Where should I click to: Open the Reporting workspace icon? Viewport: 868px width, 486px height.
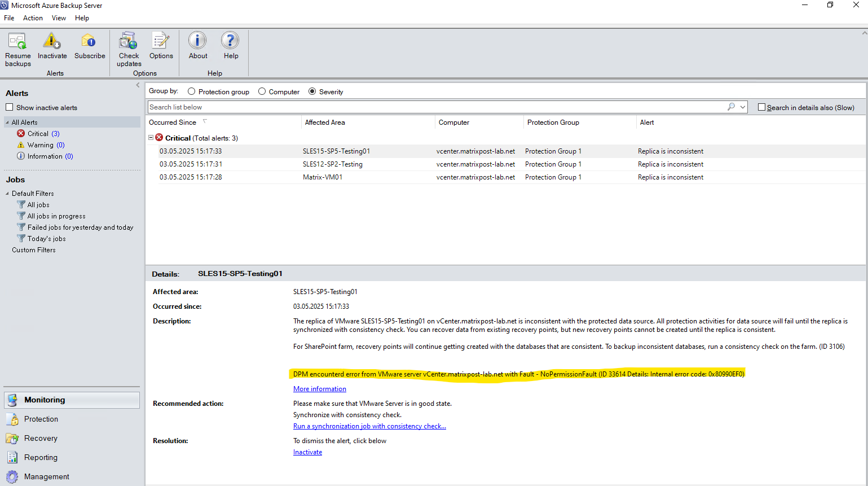coord(12,457)
